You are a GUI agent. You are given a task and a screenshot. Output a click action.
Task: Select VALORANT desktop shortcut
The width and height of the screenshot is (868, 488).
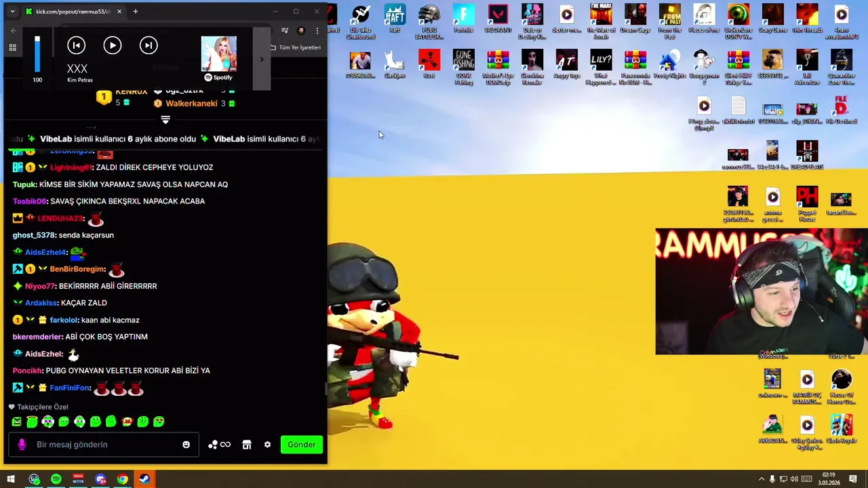498,20
